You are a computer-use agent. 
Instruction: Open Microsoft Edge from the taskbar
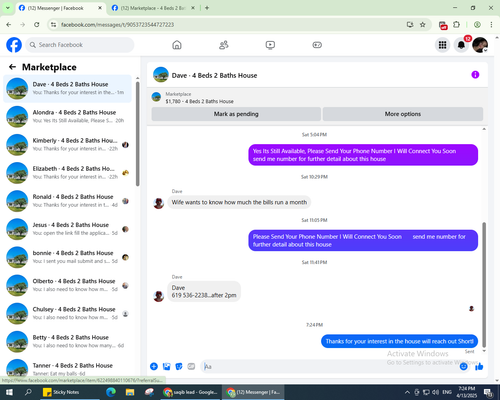click(111, 392)
